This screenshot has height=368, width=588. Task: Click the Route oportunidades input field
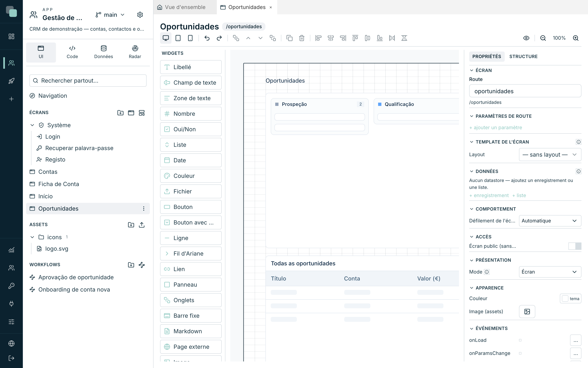[525, 91]
